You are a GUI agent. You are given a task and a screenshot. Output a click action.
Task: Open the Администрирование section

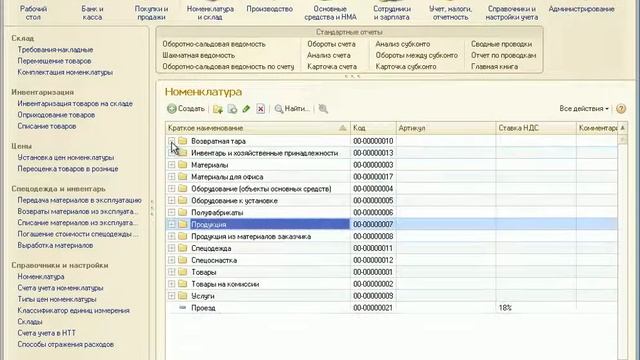click(x=581, y=9)
